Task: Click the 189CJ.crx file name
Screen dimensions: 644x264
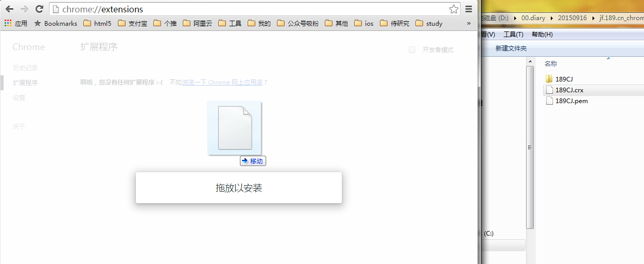Action: tap(569, 90)
